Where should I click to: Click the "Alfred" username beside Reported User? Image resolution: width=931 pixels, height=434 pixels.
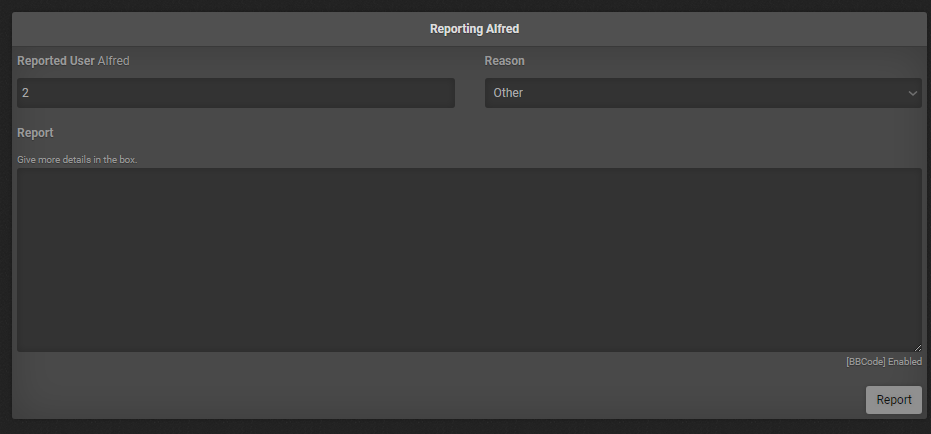point(113,61)
